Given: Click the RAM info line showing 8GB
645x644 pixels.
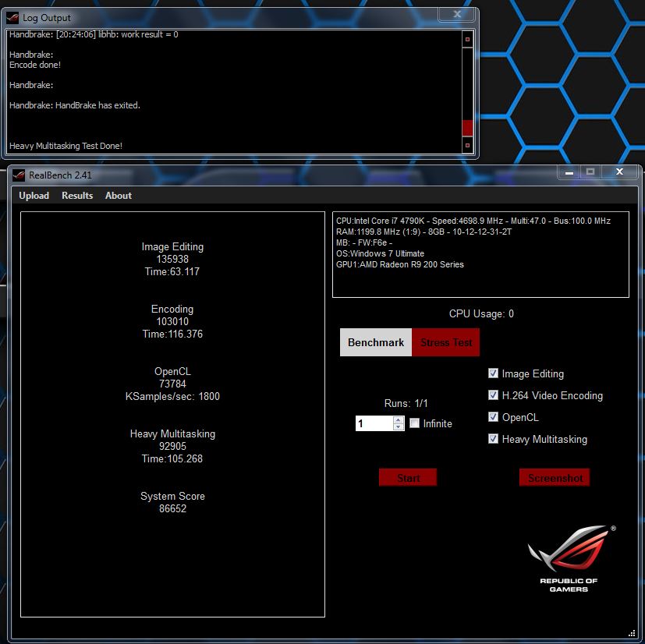Looking at the screenshot, I should [x=424, y=232].
